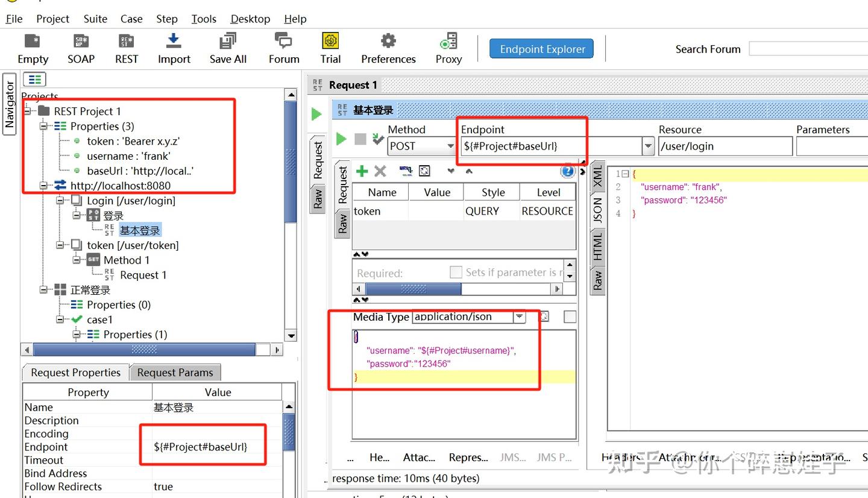Click the Trial toolbar icon
This screenshot has width=868, height=498.
point(330,48)
